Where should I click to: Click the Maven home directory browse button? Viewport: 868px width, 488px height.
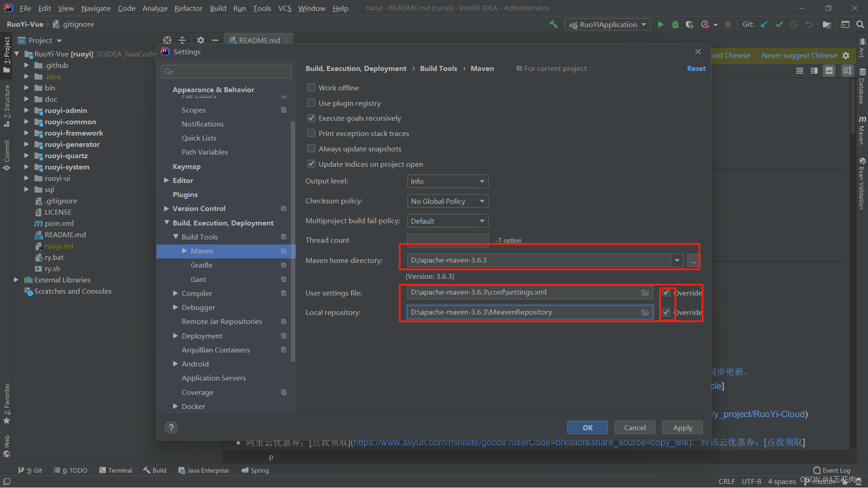(x=693, y=260)
